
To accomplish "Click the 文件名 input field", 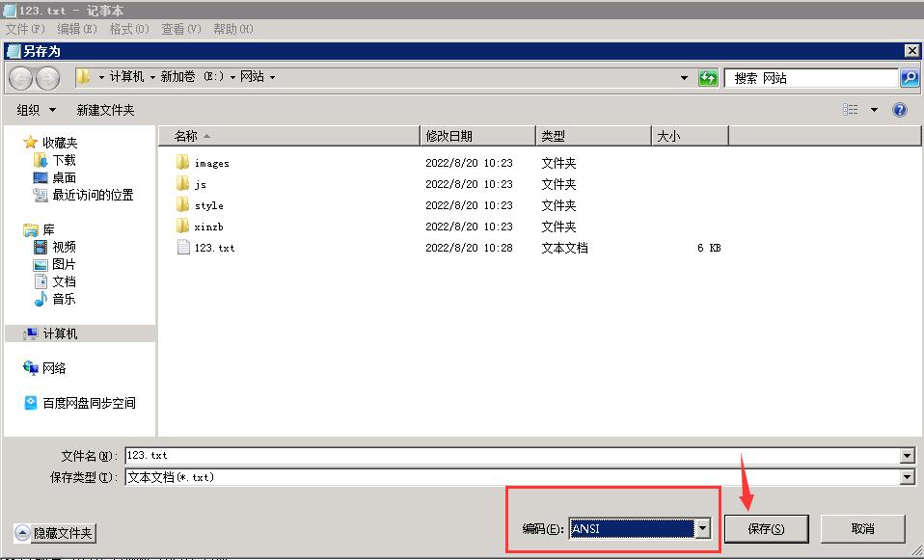I will (513, 455).
